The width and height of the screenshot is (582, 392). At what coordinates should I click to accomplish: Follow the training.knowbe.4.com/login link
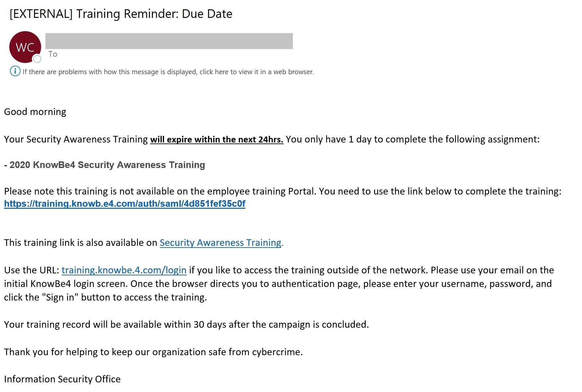point(124,270)
